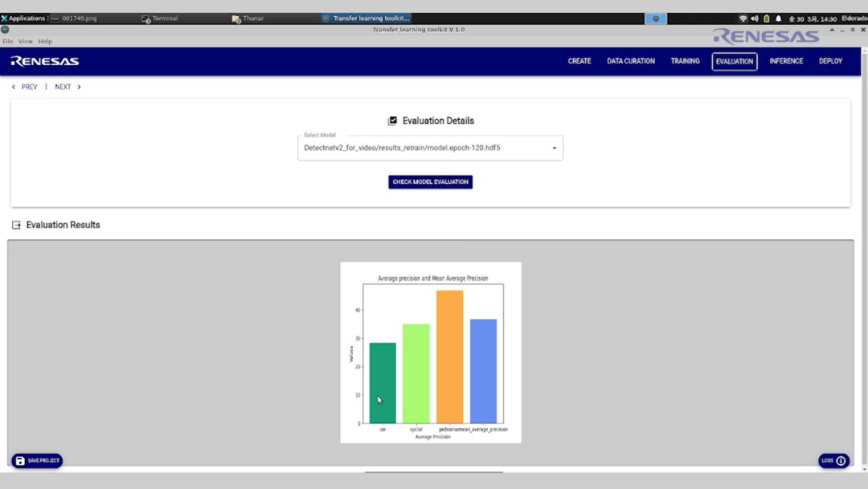Click the Evaluation Results export icon
The height and width of the screenshot is (489, 868).
pyautogui.click(x=17, y=226)
